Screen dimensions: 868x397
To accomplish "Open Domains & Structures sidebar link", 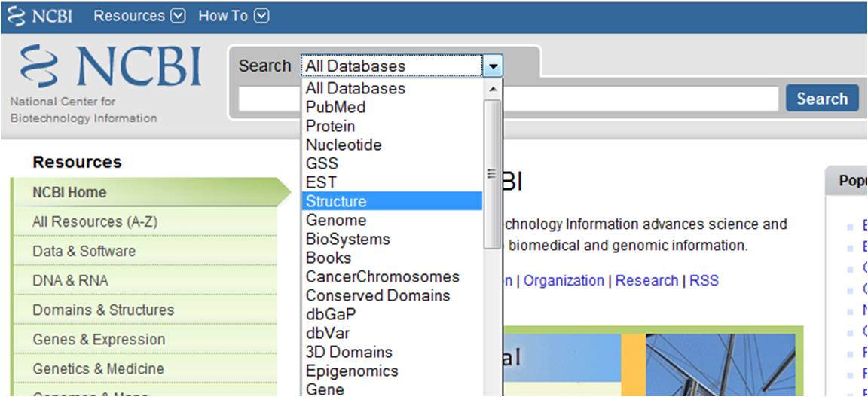I will (145, 310).
